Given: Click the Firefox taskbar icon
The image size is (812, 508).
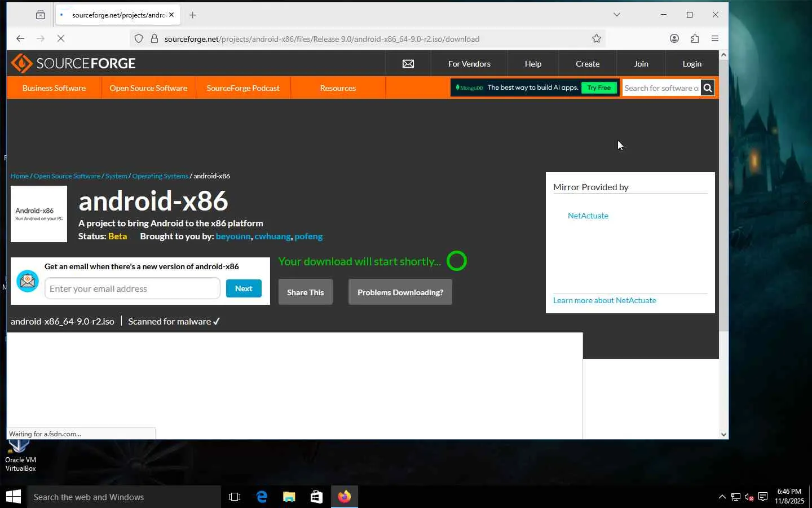Looking at the screenshot, I should coord(344,497).
